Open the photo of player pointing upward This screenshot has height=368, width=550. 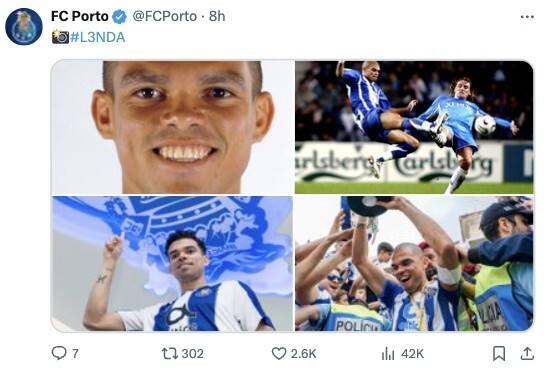[172, 263]
